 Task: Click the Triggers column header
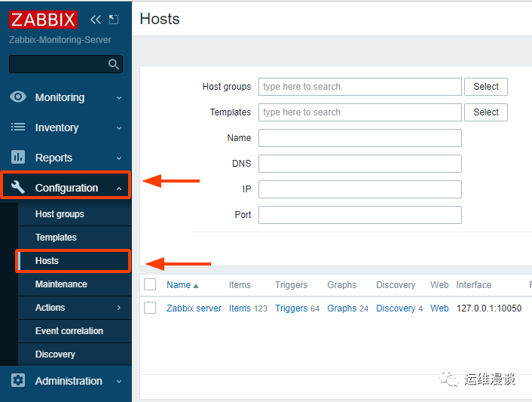pos(291,285)
